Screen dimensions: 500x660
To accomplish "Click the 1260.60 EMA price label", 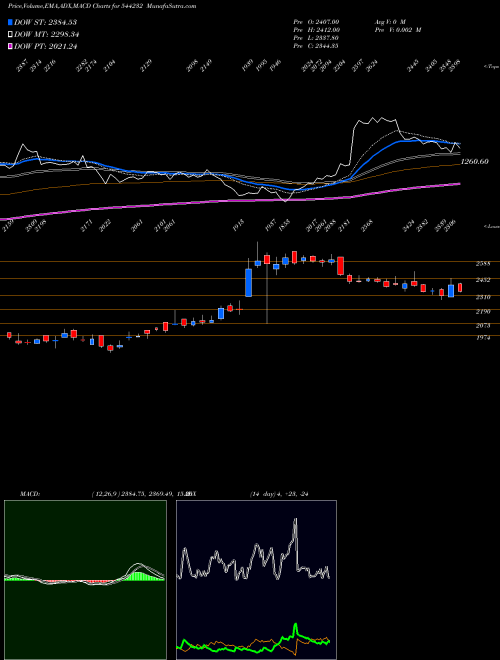I will [475, 161].
